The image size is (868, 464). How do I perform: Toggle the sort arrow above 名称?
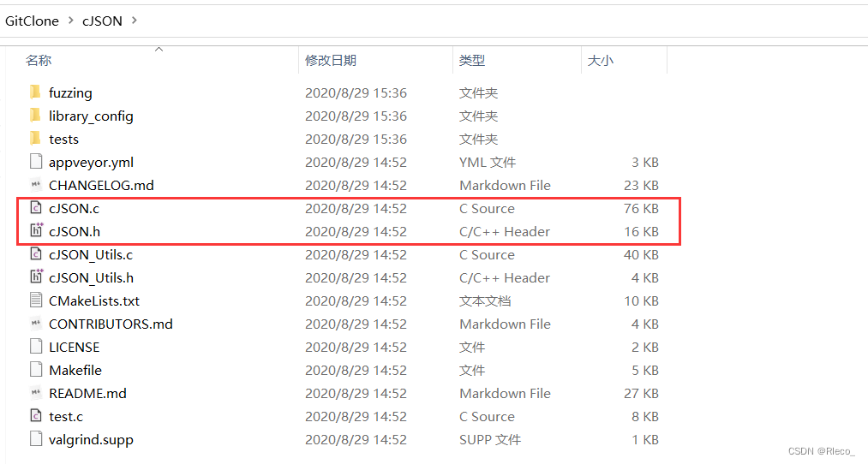(x=159, y=49)
